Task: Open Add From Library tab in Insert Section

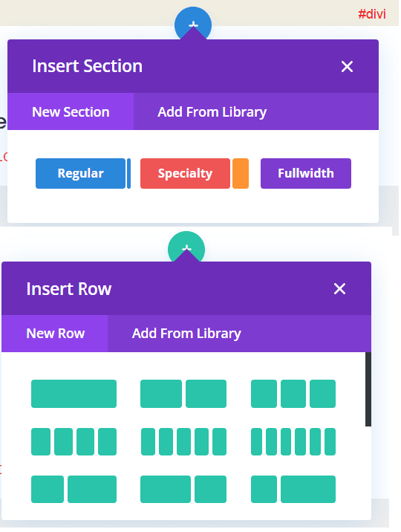Action: [x=212, y=111]
